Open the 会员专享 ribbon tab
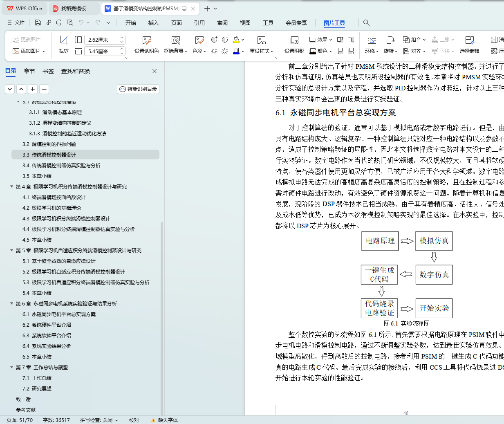Viewport: 504px width, 424px height. click(296, 23)
